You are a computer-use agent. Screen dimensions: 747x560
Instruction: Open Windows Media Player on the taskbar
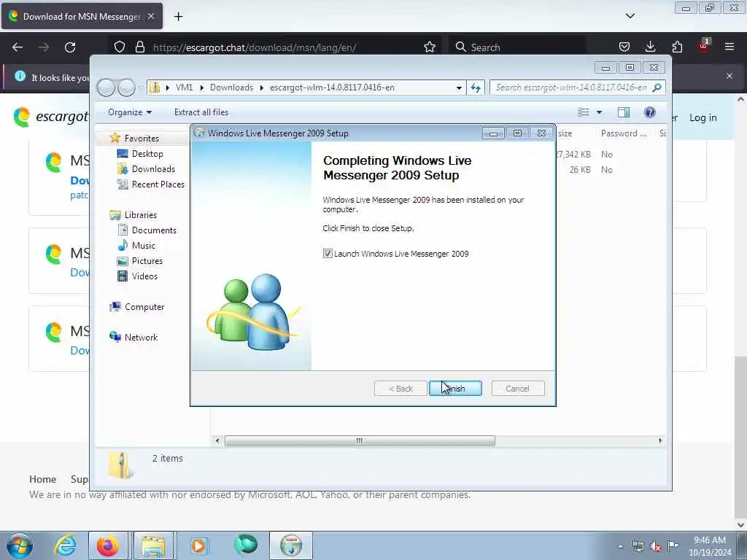[198, 545]
